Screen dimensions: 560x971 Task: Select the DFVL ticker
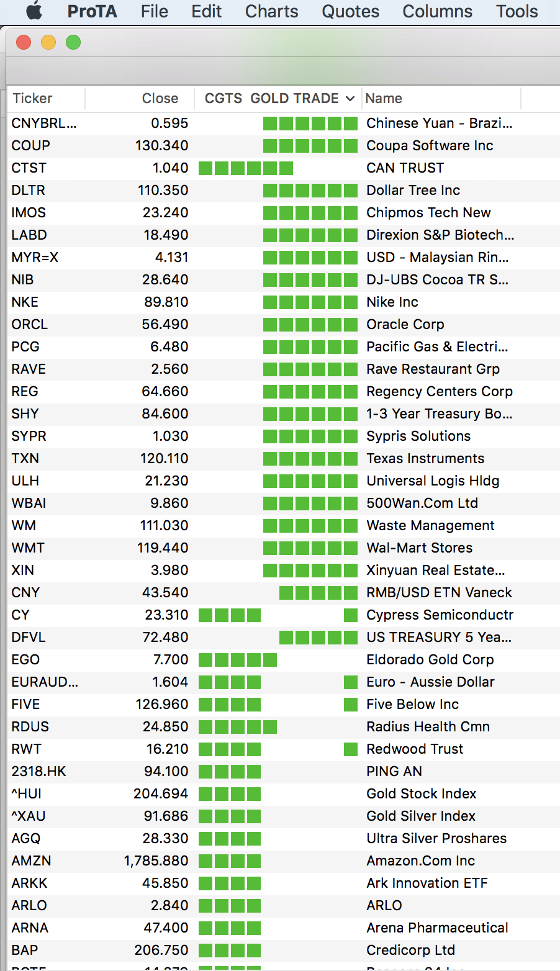coord(29,637)
